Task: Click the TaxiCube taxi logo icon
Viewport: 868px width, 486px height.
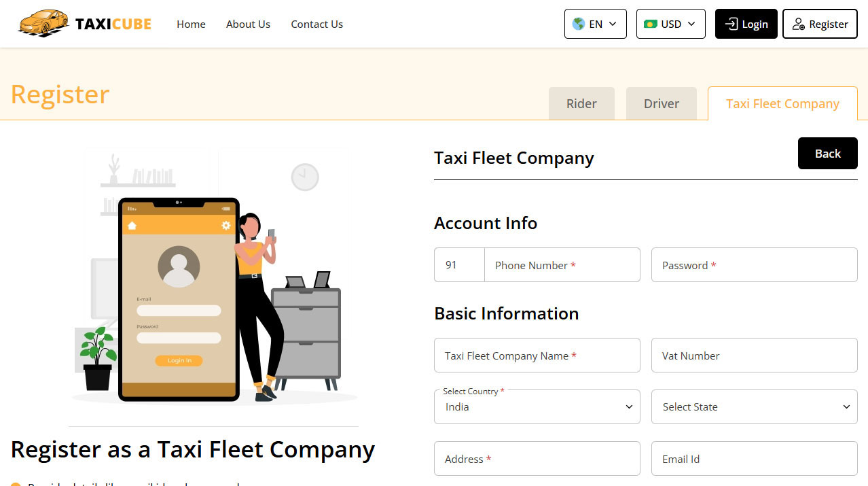Action: click(41, 22)
